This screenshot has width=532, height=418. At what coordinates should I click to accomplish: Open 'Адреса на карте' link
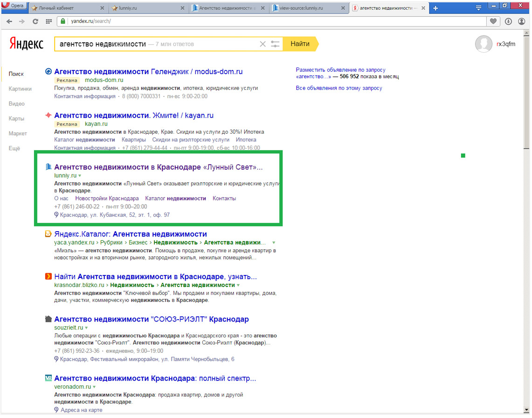82,410
